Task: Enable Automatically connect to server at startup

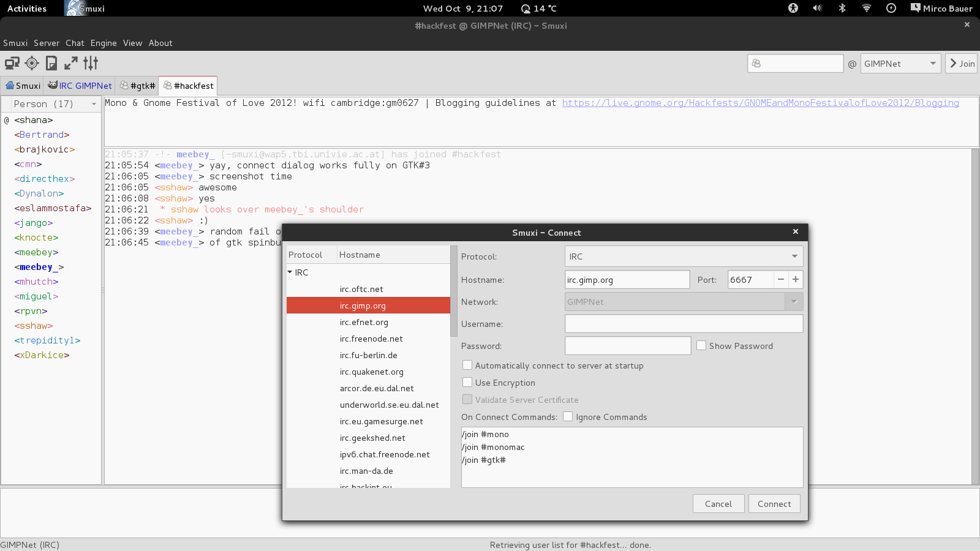Action: pyautogui.click(x=467, y=365)
